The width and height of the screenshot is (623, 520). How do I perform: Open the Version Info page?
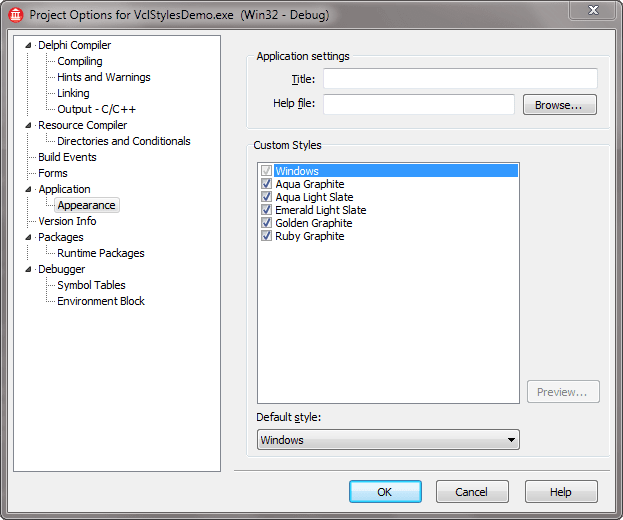tap(67, 221)
